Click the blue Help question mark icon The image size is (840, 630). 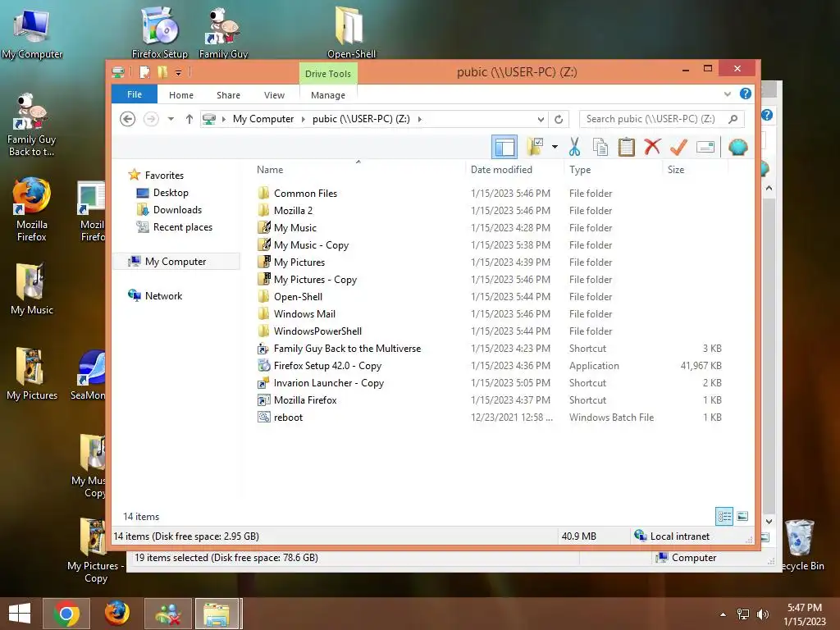click(745, 94)
